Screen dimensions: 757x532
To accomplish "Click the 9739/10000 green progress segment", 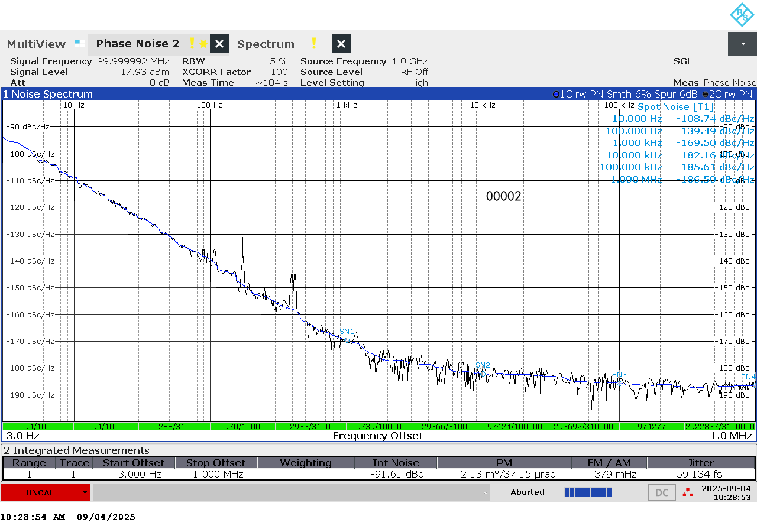I will click(x=378, y=426).
